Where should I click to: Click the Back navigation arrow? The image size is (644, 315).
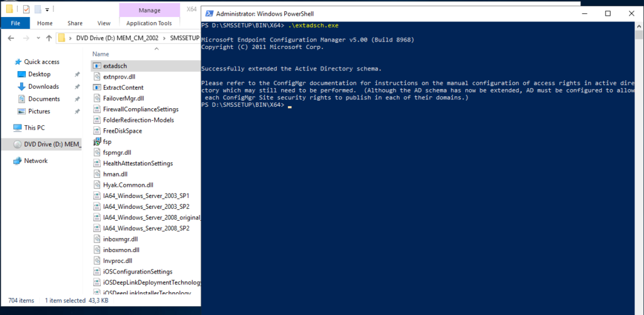[9, 38]
